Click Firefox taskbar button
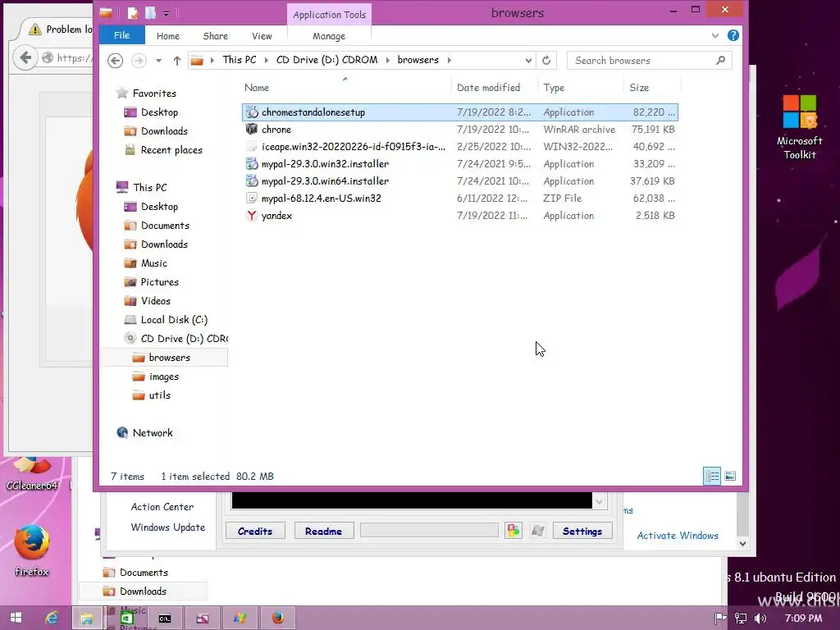Screen dimensions: 840x630 click(x=277, y=619)
